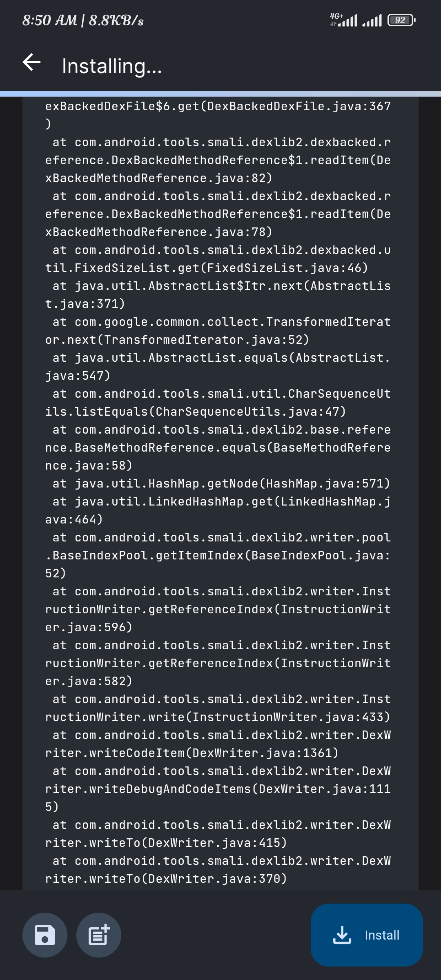The width and height of the screenshot is (441, 980).
Task: Tap the Install label text
Action: 382,935
